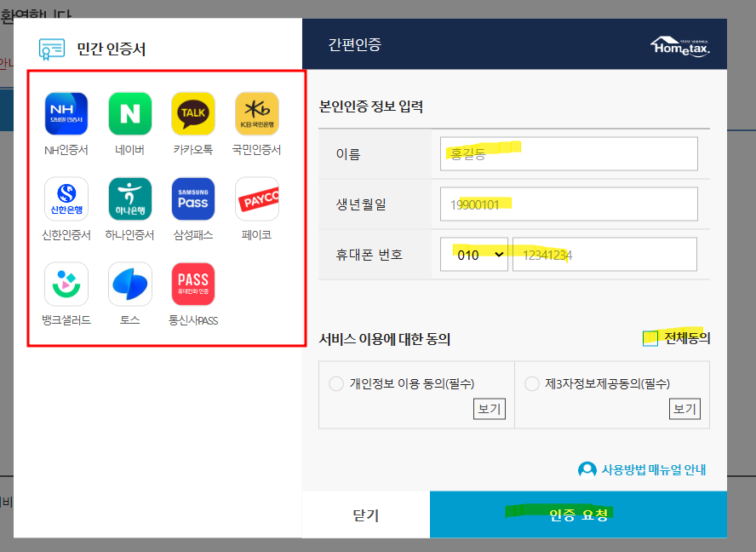This screenshot has width=756, height=552.
Task: Click the 페이코 label text
Action: click(x=256, y=235)
